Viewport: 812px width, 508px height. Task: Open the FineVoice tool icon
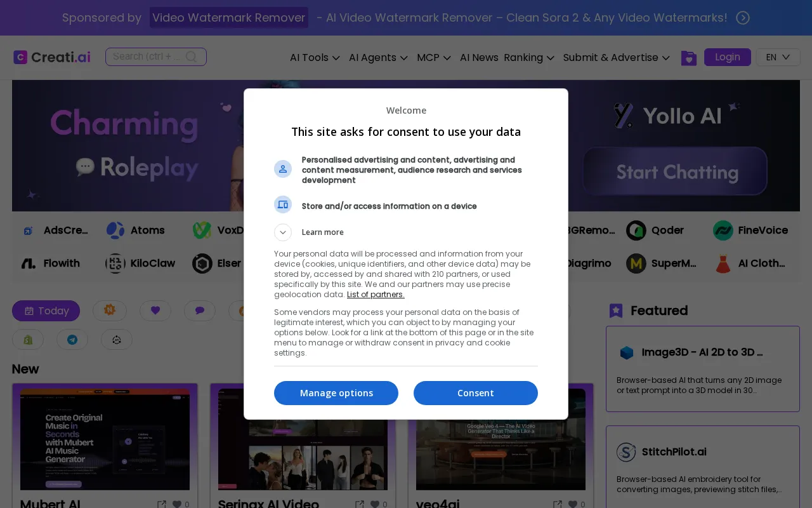coord(723,231)
